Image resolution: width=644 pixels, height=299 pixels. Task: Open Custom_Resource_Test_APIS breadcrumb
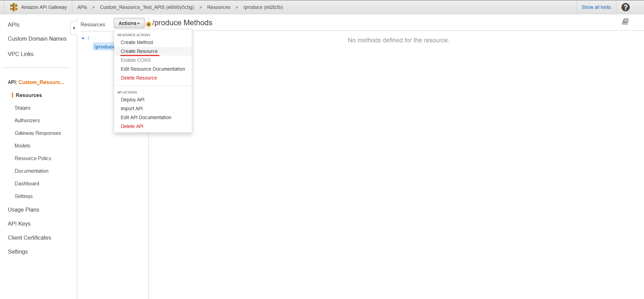coord(147,7)
